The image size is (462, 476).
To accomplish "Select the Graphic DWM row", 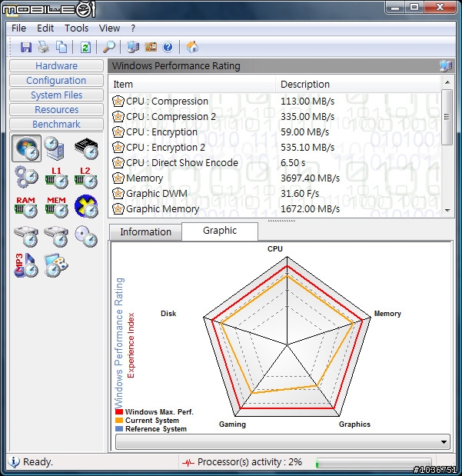I will pyautogui.click(x=274, y=193).
